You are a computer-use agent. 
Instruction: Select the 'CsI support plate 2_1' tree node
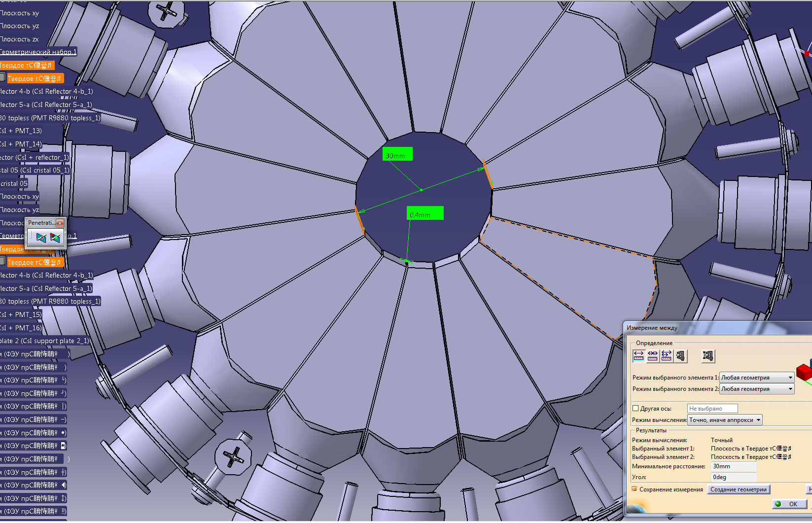pyautogui.click(x=44, y=341)
